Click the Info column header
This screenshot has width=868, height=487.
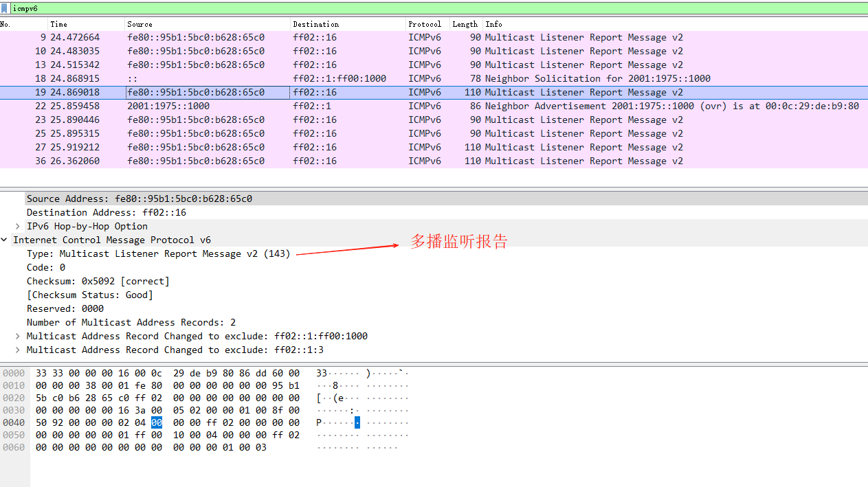pos(675,24)
